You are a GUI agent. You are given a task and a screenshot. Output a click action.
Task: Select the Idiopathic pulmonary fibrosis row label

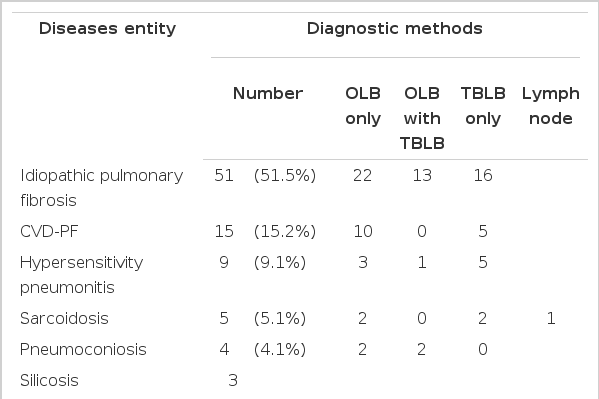[x=102, y=188]
